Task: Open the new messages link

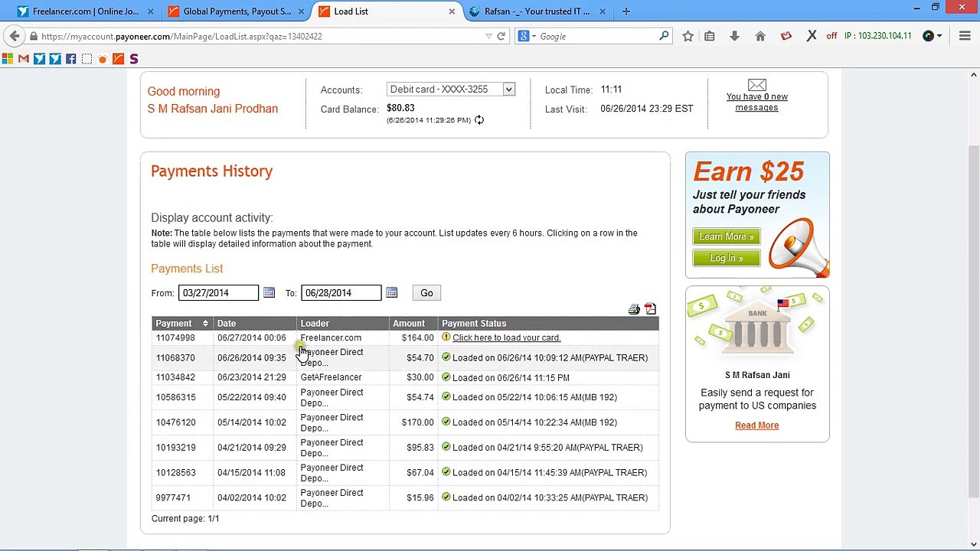Action: pos(756,102)
